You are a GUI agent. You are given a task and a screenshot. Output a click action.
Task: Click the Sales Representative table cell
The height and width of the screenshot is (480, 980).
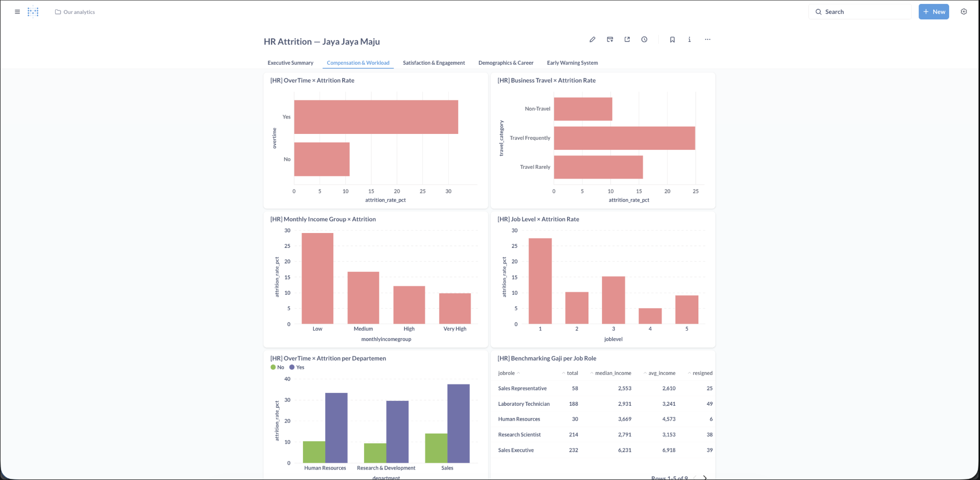click(522, 388)
